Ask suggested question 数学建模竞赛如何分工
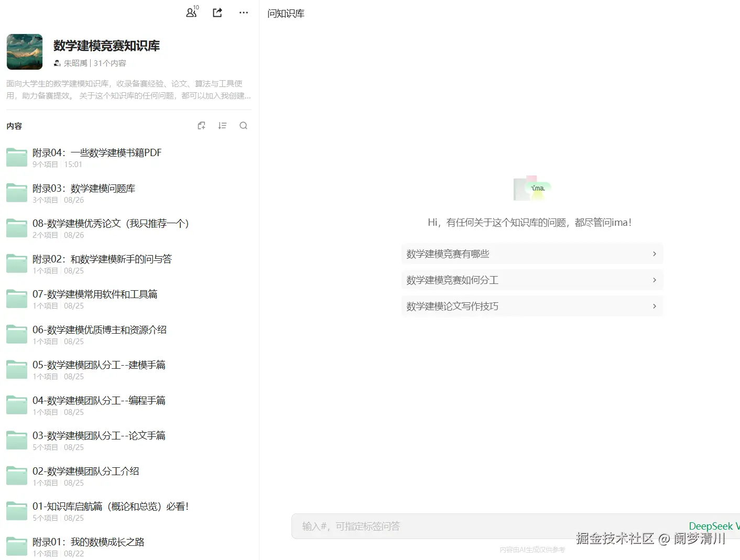740x560 pixels. [x=532, y=280]
